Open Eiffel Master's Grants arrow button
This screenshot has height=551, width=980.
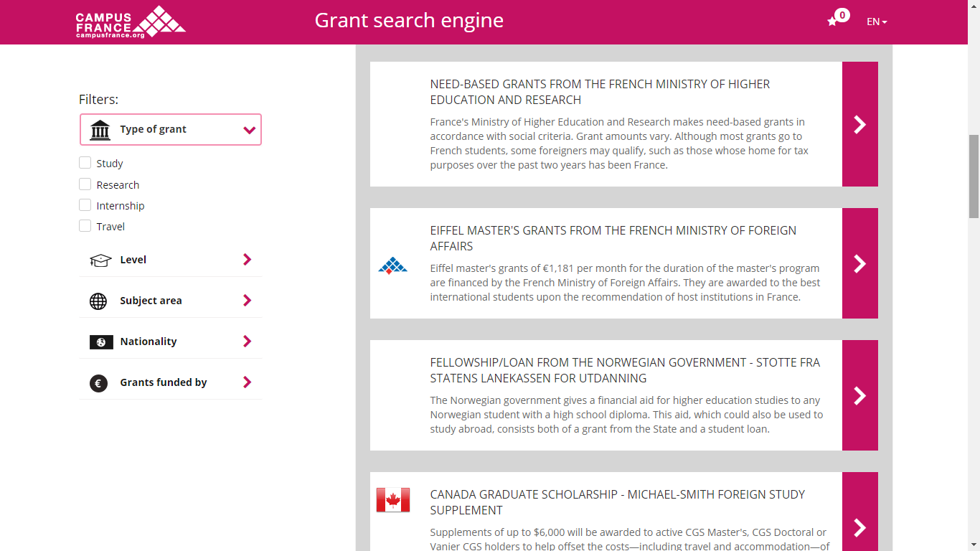point(860,263)
